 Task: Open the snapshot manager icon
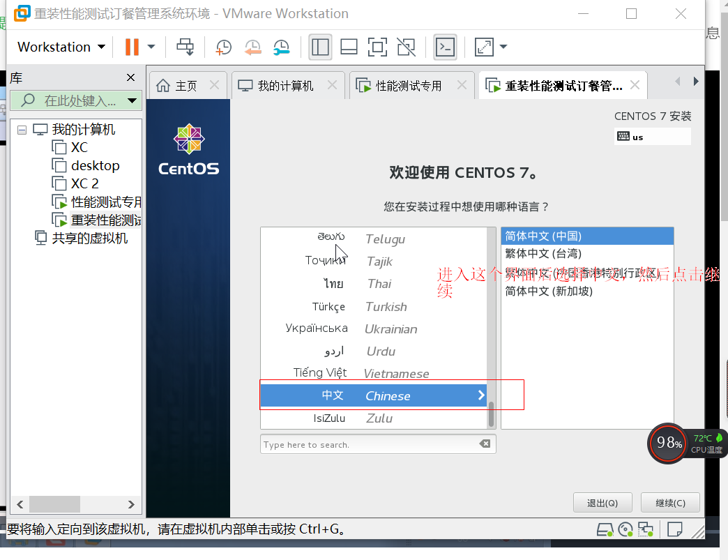click(281, 47)
